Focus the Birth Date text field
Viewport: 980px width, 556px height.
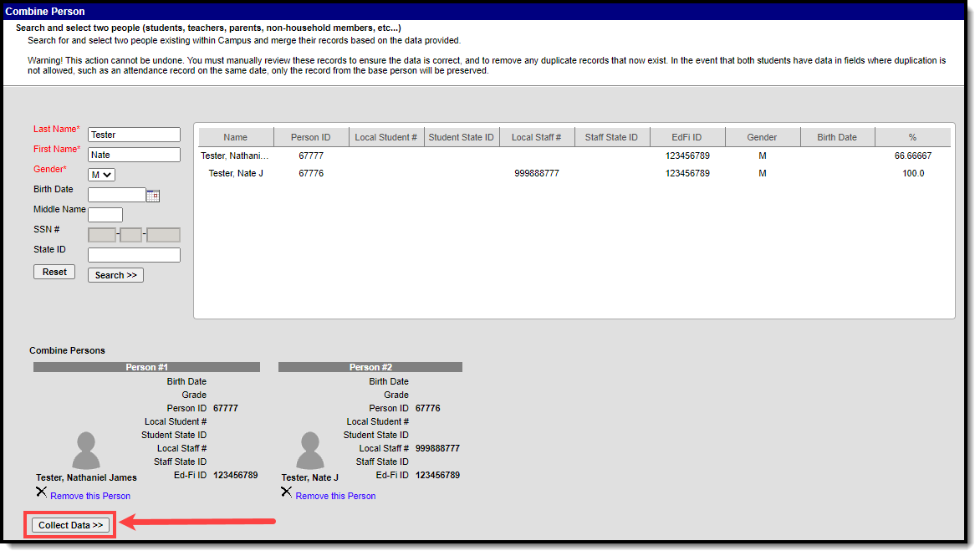117,195
